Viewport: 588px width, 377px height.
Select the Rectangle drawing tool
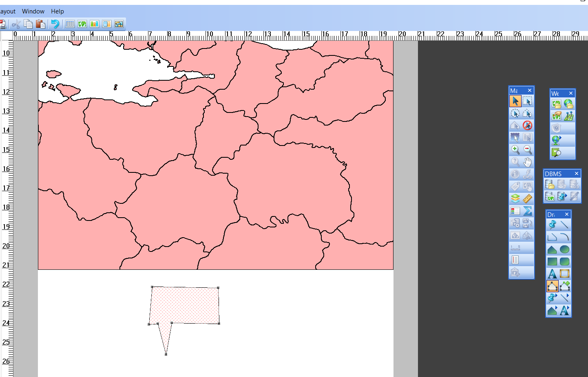(x=552, y=262)
